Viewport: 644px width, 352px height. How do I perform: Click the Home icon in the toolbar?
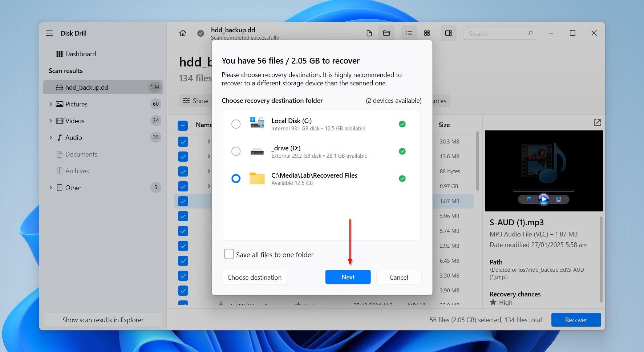point(183,33)
